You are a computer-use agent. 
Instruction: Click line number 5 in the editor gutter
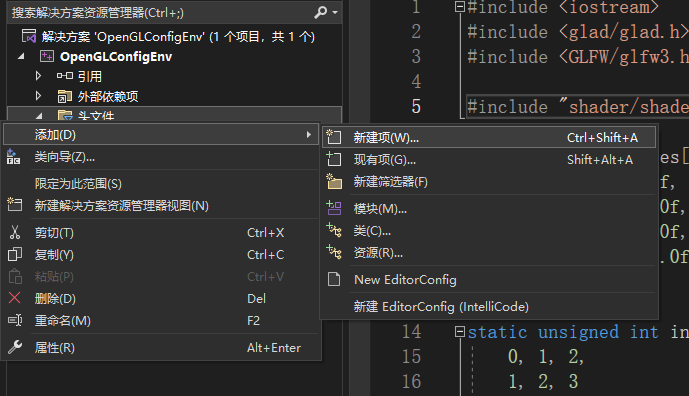[x=416, y=106]
